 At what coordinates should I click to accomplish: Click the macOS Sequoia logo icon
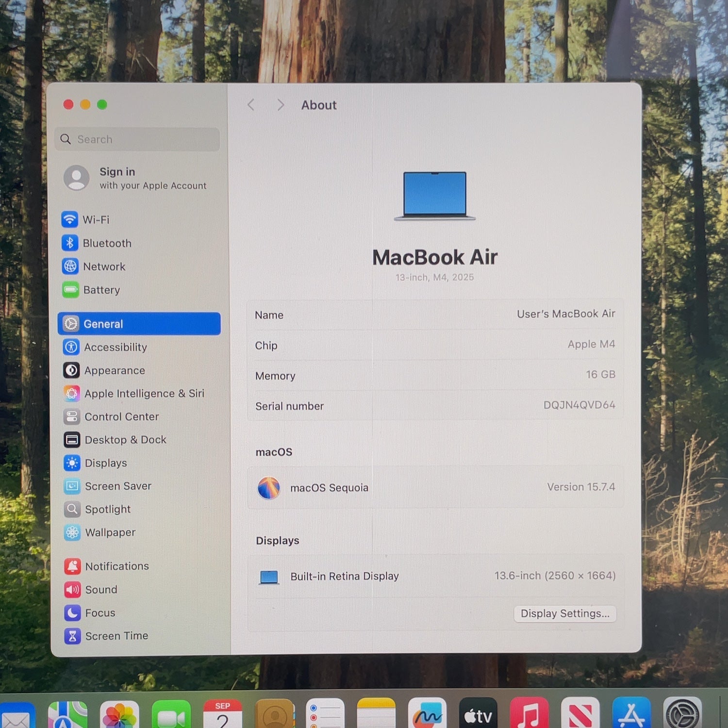(269, 488)
